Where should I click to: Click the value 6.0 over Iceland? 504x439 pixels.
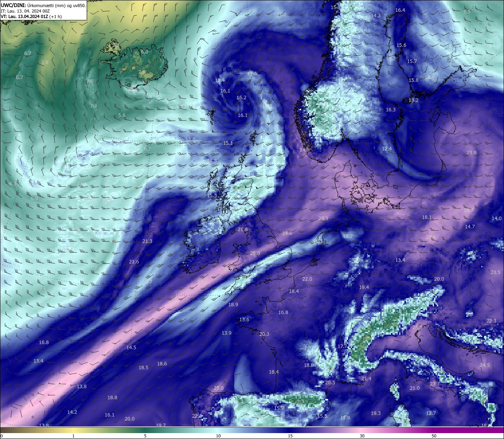145,52
